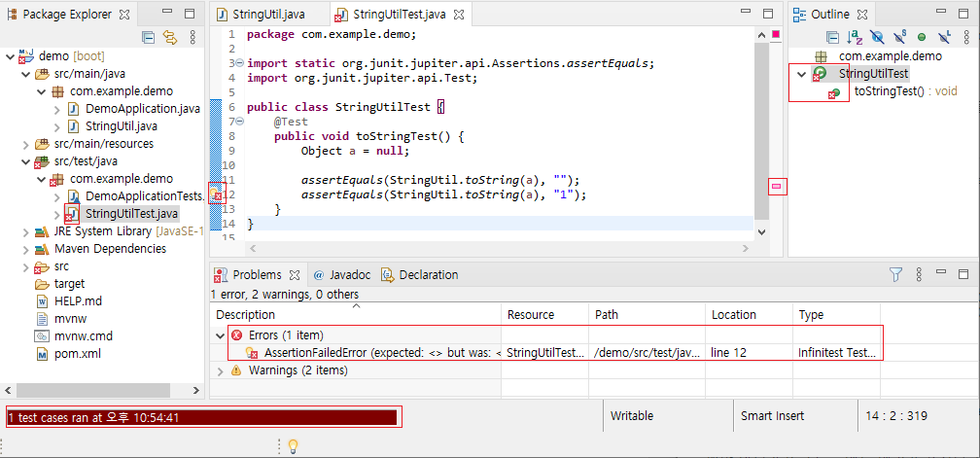Sort Problems by Path column header
This screenshot has width=980, height=458.
point(647,315)
